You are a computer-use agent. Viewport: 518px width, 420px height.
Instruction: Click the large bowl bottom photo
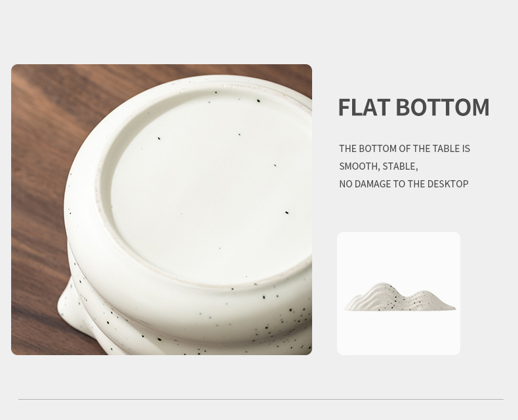(161, 210)
